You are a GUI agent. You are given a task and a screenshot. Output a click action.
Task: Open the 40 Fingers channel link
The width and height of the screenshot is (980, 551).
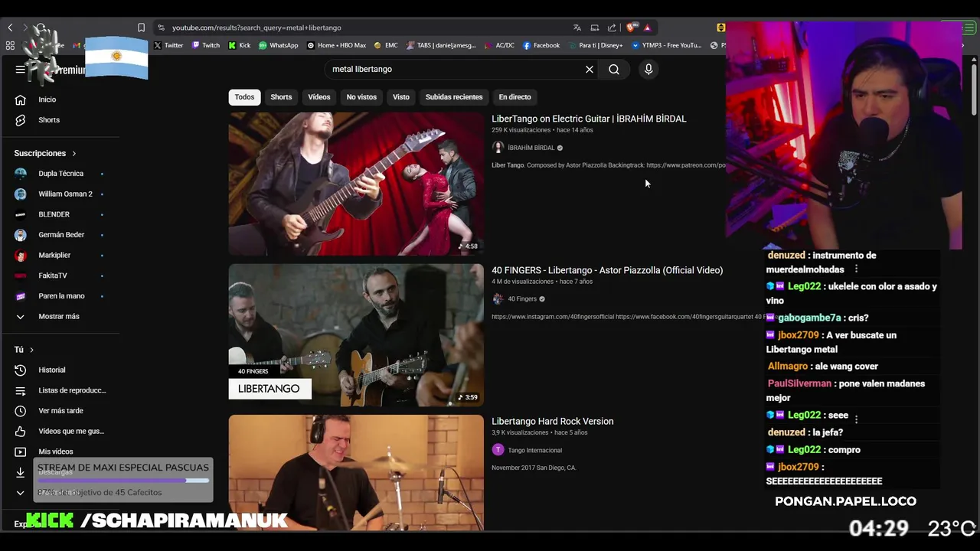522,299
